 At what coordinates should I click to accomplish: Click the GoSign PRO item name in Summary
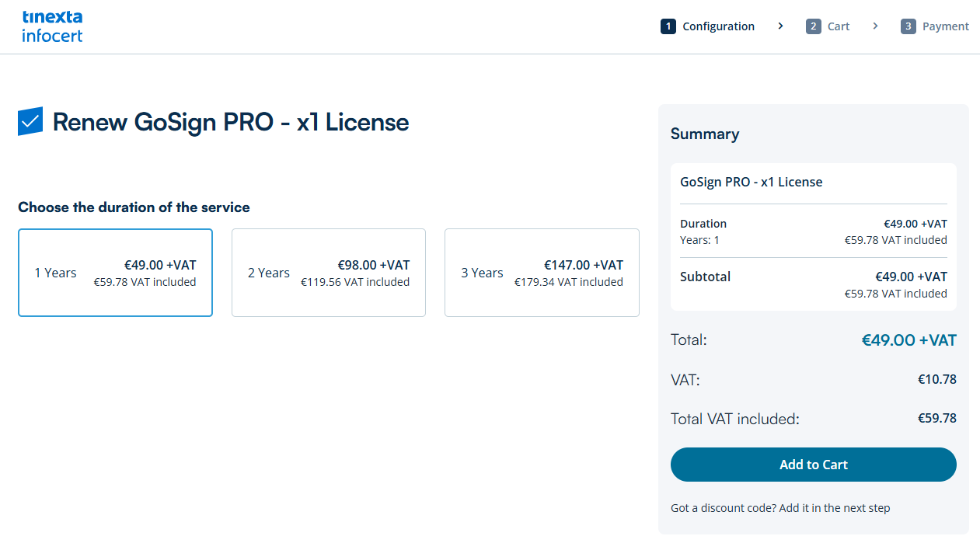tap(751, 183)
